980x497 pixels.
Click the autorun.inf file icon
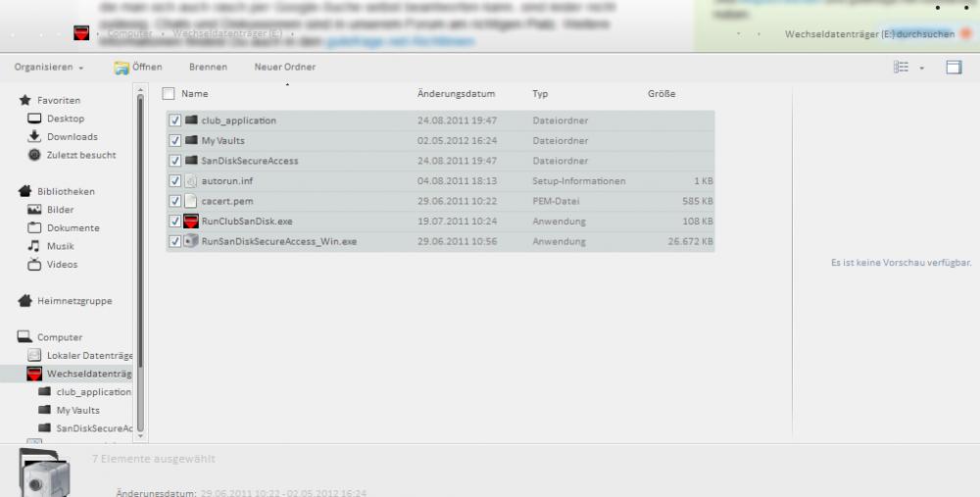191,181
